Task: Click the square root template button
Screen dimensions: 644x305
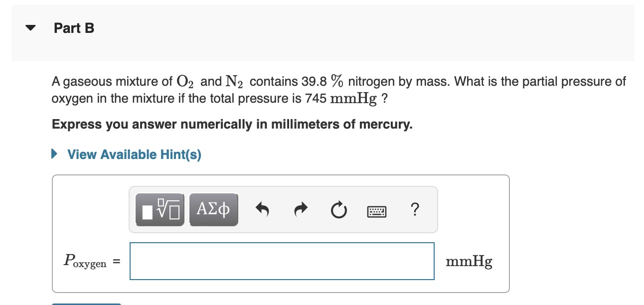Action: coord(160,209)
